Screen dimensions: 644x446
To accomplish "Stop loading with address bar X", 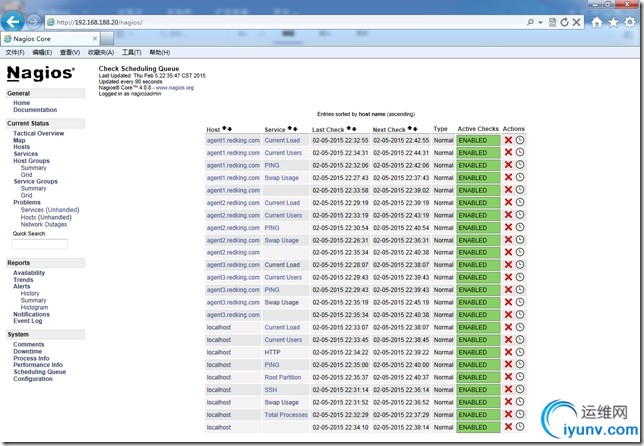I will (577, 22).
